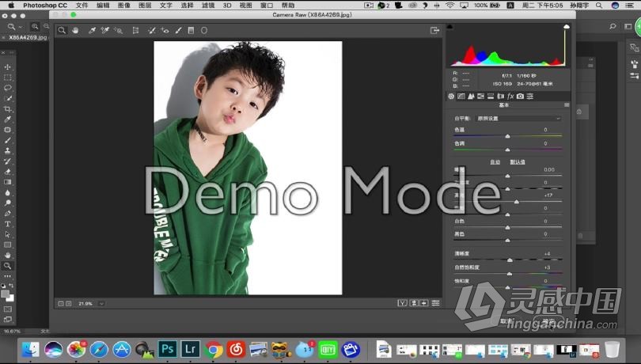The height and width of the screenshot is (364, 641).
Task: Switch to the X86A4269.jpg document tab
Action: [x=27, y=37]
